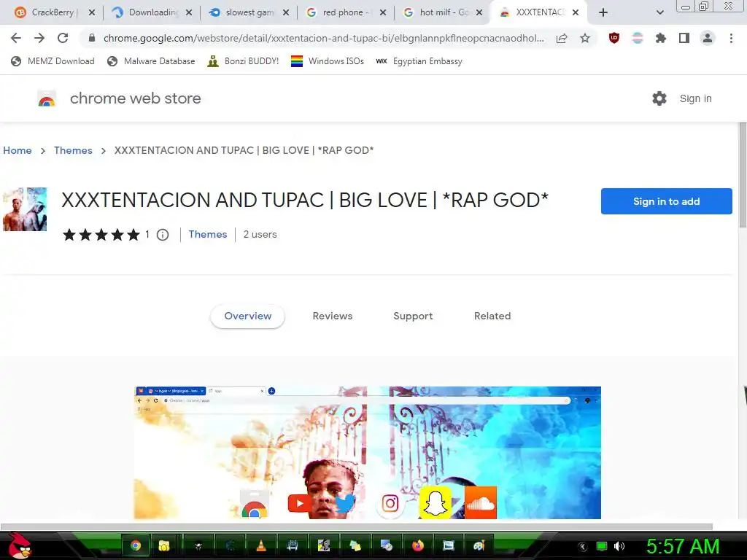The image size is (747, 560).
Task: Switch to the Downloading tab
Action: (152, 12)
